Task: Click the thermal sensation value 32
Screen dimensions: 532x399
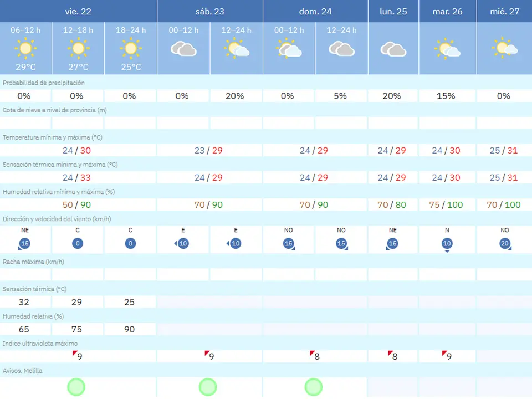Action: (24, 302)
